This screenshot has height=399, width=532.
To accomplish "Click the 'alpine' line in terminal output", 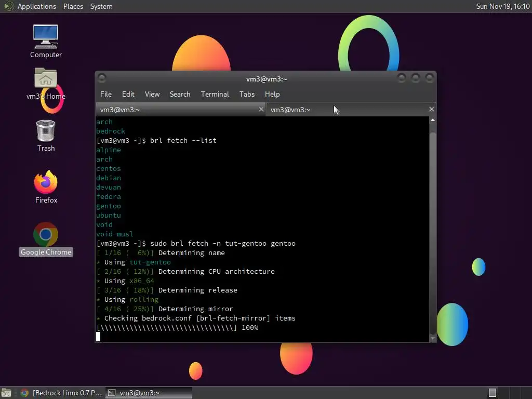I will point(108,150).
